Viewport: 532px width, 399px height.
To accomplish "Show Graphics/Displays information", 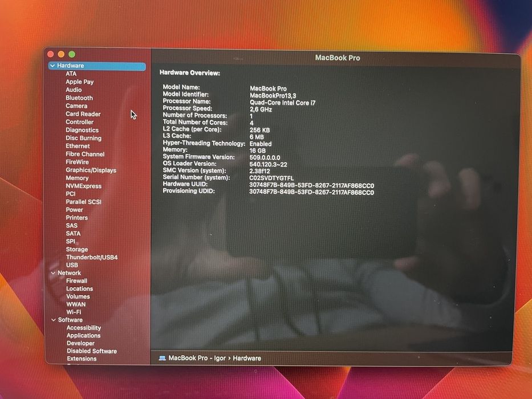I will [91, 170].
